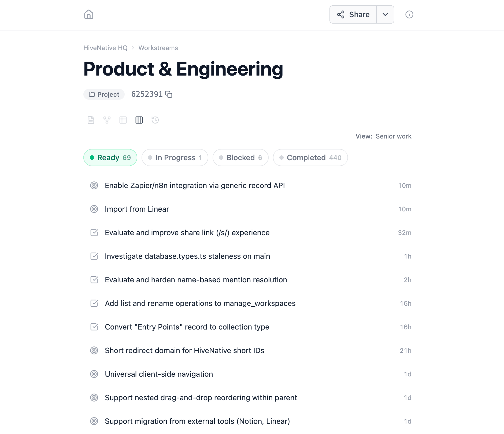504x434 pixels.
Task: Open the Import from Linear task
Action: 137,209
